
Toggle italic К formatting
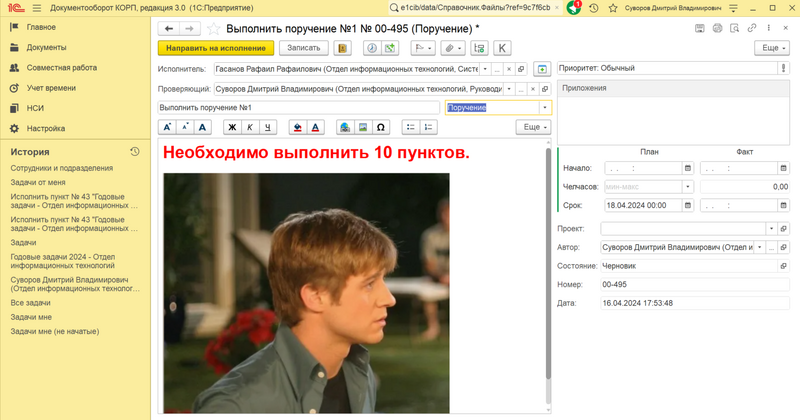point(250,127)
